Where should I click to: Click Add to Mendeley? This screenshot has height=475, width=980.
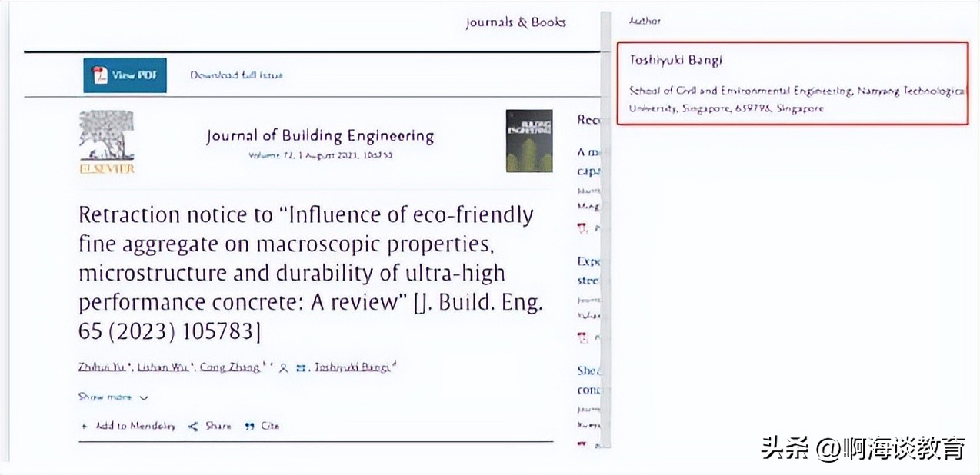(x=128, y=426)
